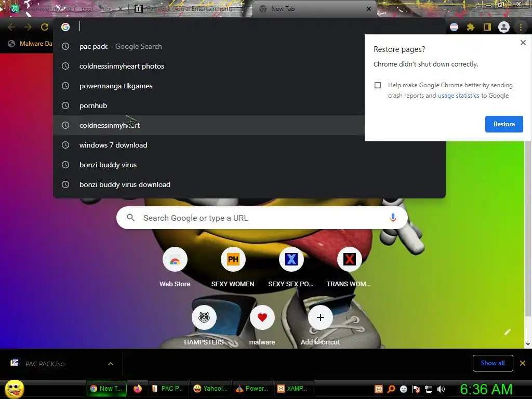Open the blue X shortcut tile
This screenshot has height=399, width=532.
(291, 268)
